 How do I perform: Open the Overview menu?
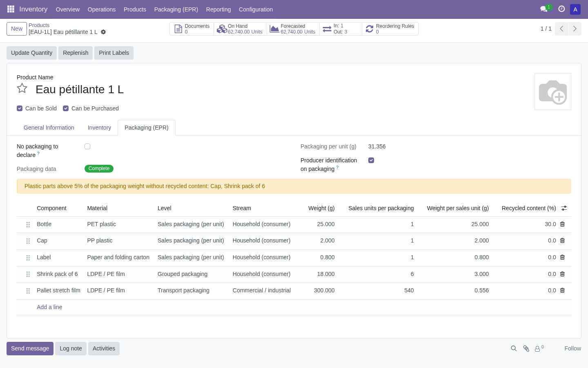point(68,9)
